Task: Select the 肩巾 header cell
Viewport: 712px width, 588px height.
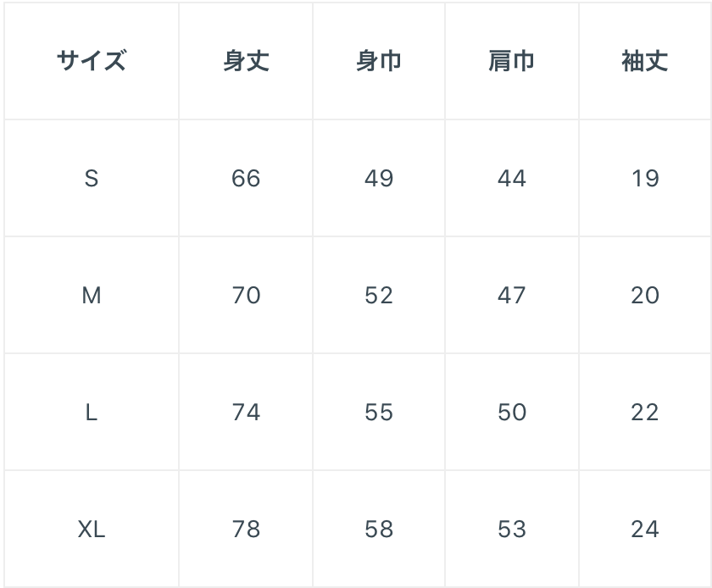Action: pyautogui.click(x=512, y=61)
